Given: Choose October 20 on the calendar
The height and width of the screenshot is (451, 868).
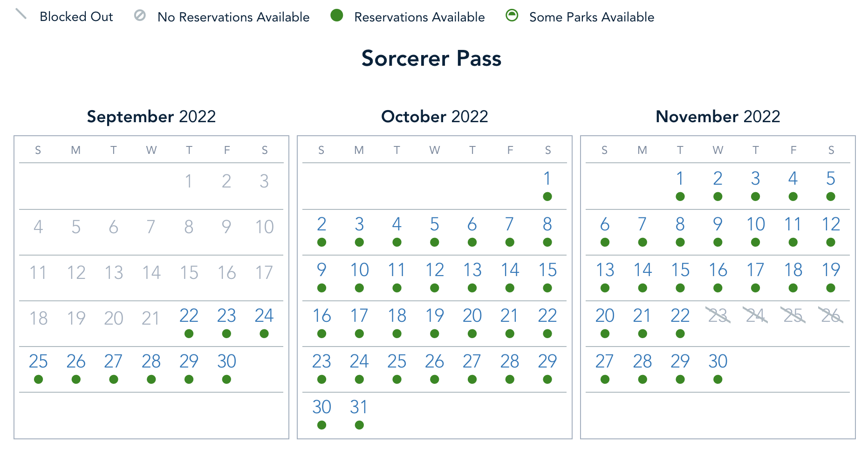Looking at the screenshot, I should pos(472,316).
